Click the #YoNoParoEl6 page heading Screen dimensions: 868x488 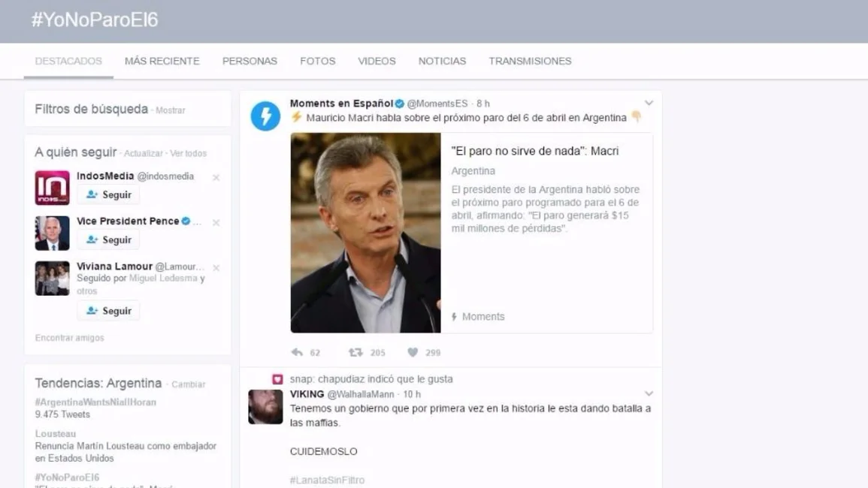pyautogui.click(x=95, y=20)
